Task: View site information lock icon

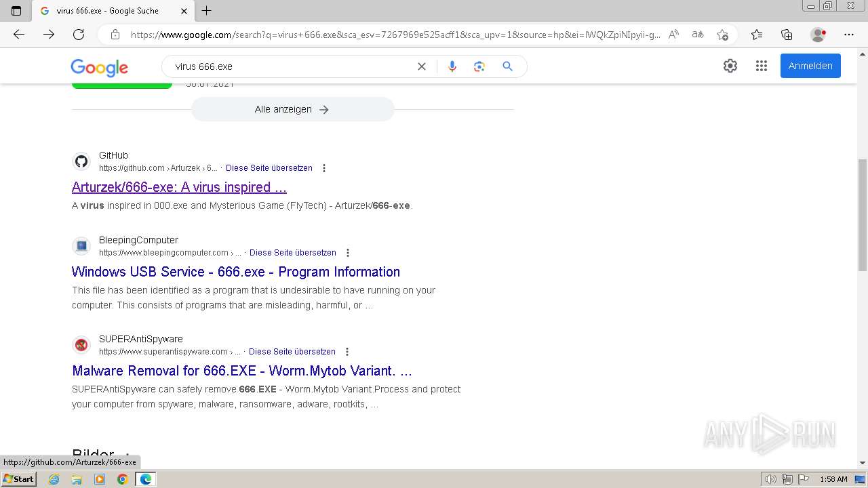Action: [x=115, y=35]
